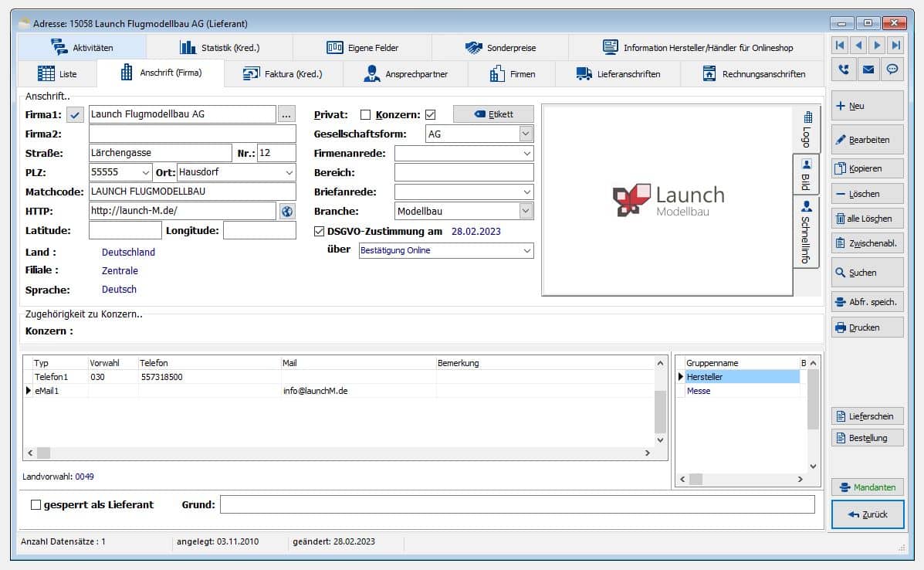Screen dimensions: 924x570
Task: Jump to last record navigation arrow
Action: 895,46
